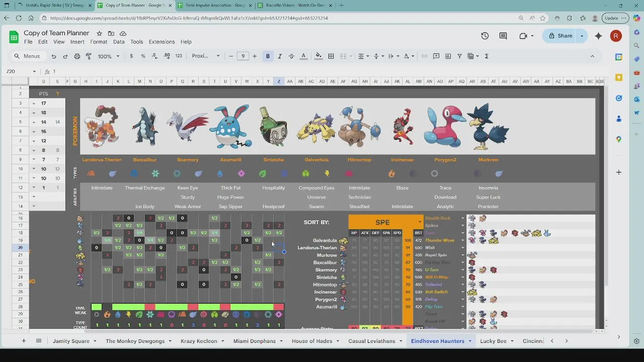Switch to the Jamity Square sheet
The image size is (644, 362).
(71, 341)
